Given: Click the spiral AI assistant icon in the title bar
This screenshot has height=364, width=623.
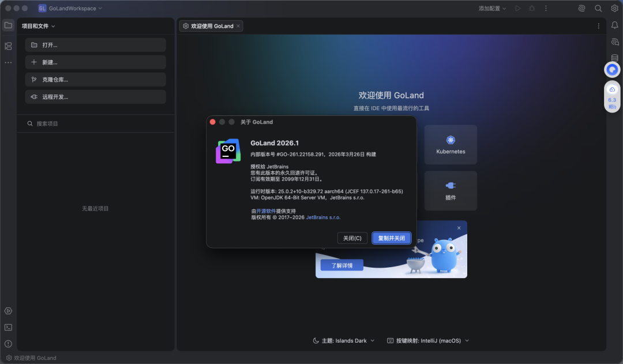Looking at the screenshot, I should click(x=581, y=8).
